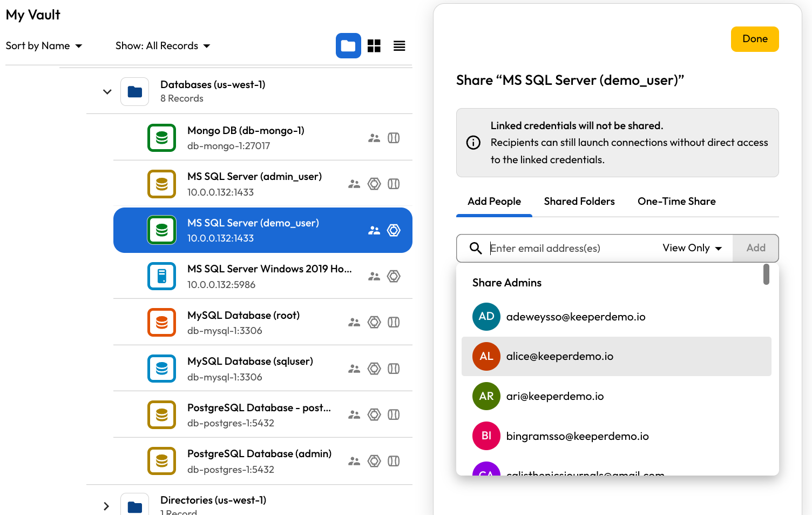This screenshot has height=515, width=812.
Task: Click the PostgreSQL Database (admin) record icon
Action: point(161,461)
